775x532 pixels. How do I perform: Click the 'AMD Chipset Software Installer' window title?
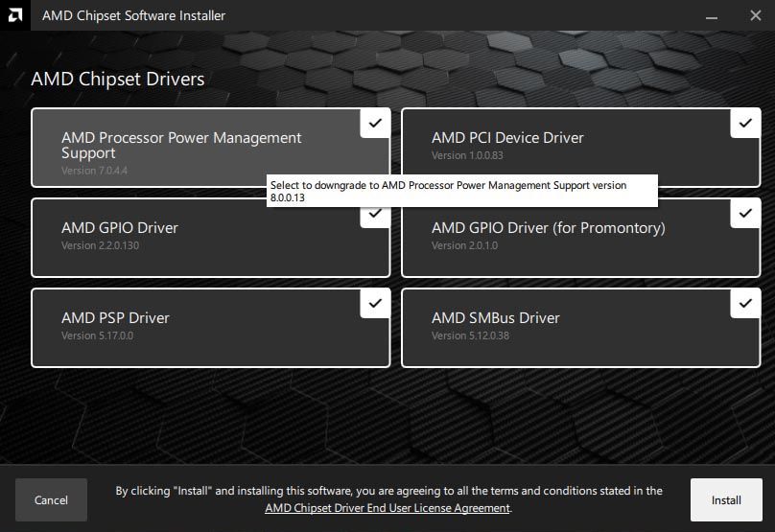[x=133, y=15]
